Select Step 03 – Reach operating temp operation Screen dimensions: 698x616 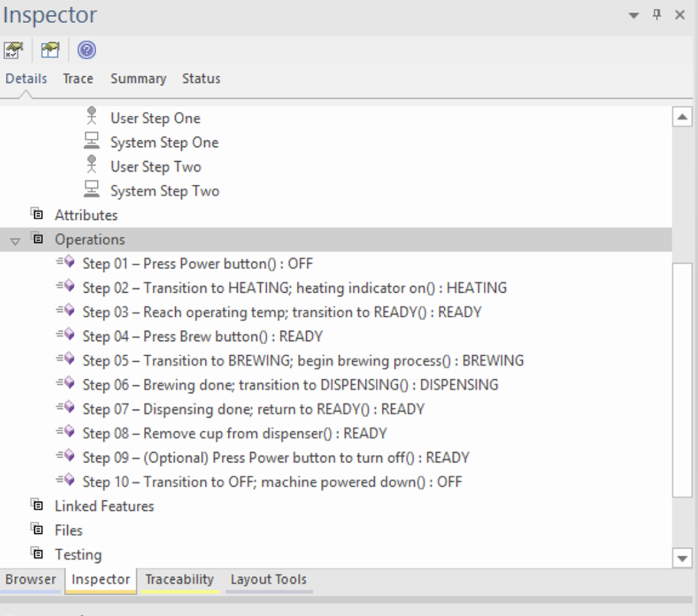click(282, 312)
